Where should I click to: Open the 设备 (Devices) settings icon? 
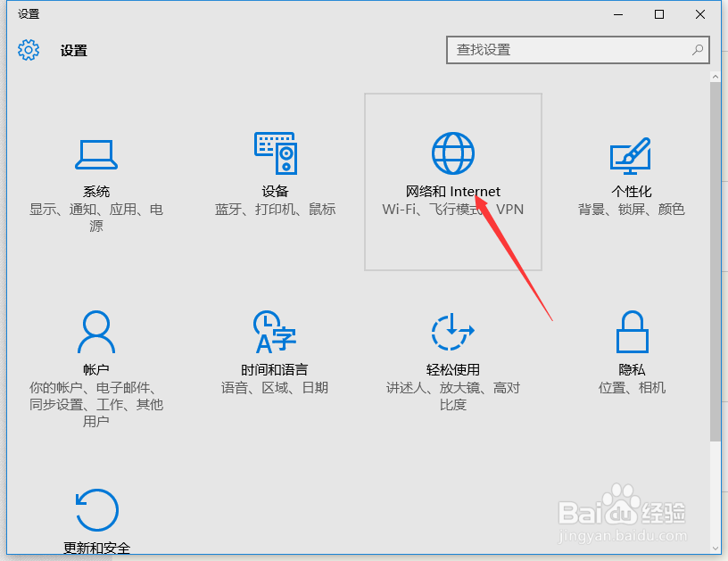pos(275,152)
